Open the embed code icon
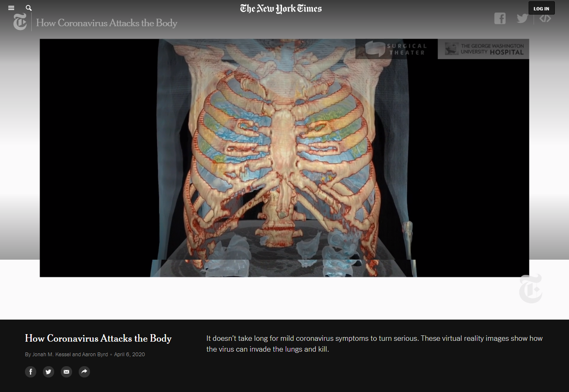Screen dimensions: 569x392 pos(545,18)
